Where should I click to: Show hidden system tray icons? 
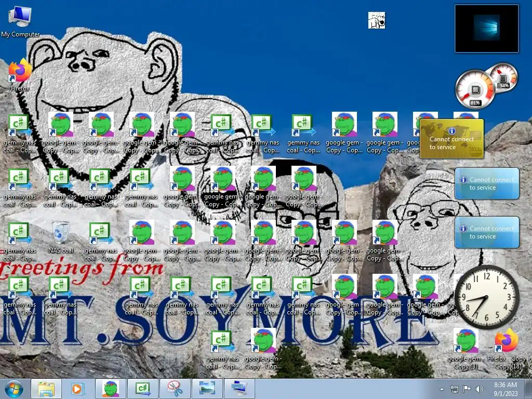pos(442,389)
